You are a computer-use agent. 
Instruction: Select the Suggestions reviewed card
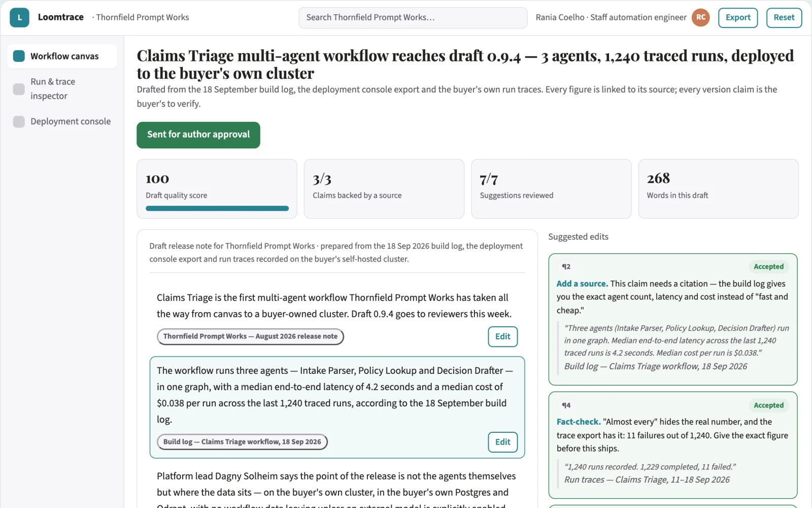pyautogui.click(x=551, y=189)
